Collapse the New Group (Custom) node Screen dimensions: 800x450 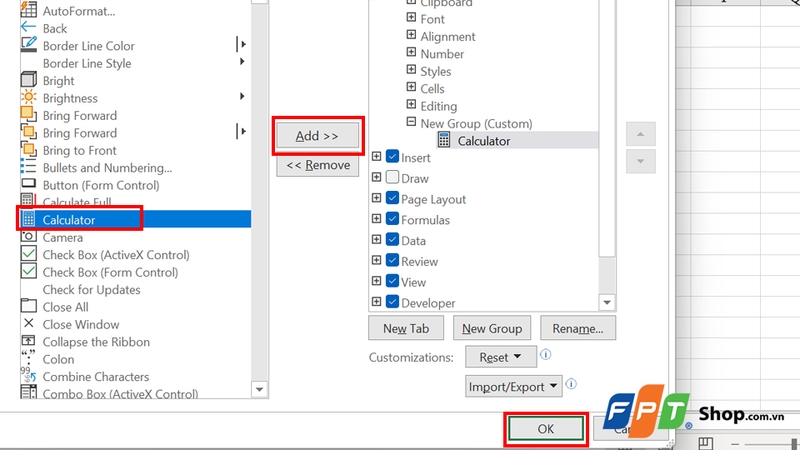pyautogui.click(x=411, y=121)
